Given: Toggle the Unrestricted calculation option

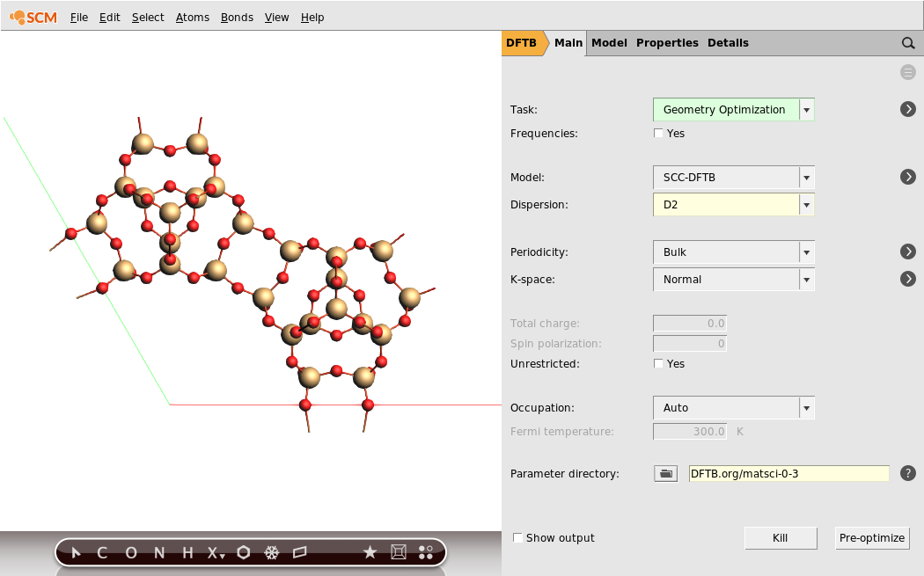Looking at the screenshot, I should click(658, 363).
